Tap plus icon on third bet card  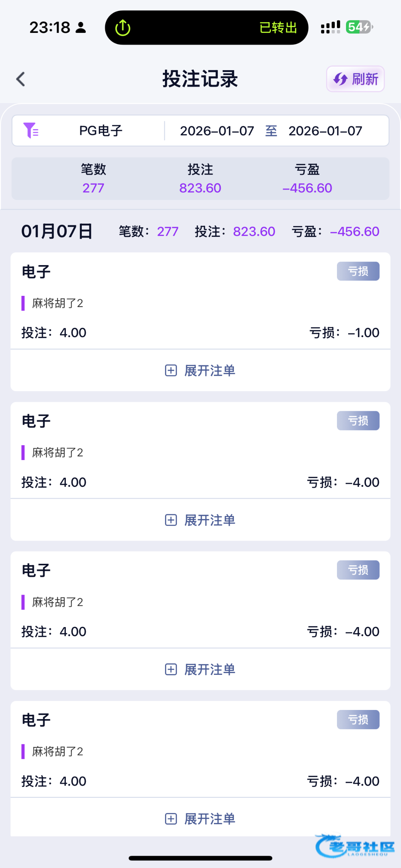171,669
